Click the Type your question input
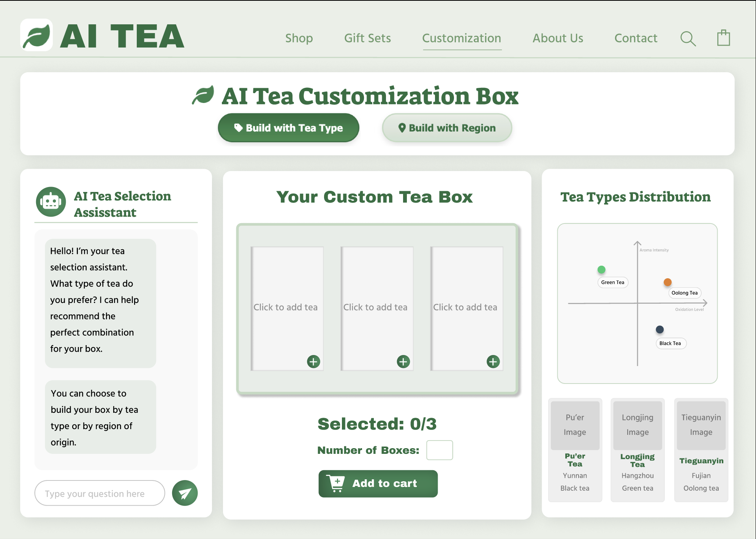 click(x=100, y=493)
